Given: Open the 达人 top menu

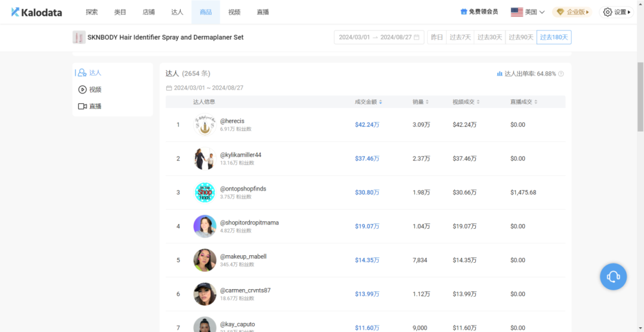Looking at the screenshot, I should point(177,12).
